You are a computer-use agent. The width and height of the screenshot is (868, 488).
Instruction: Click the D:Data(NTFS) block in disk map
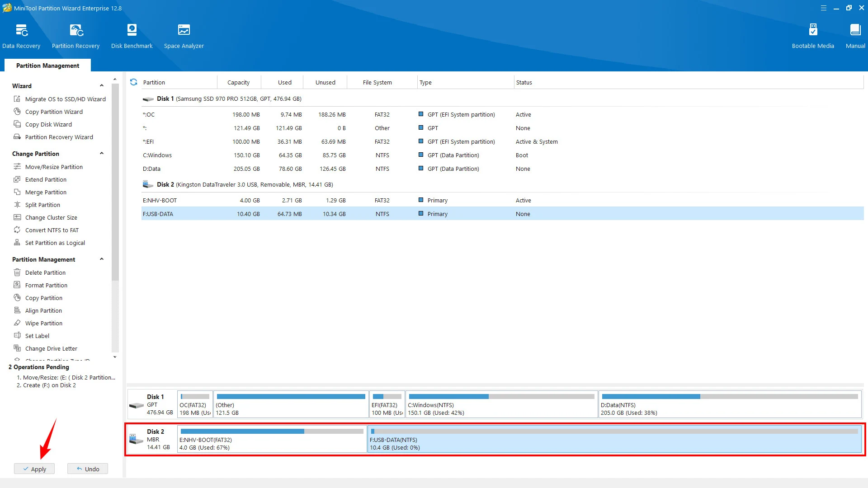tap(730, 404)
